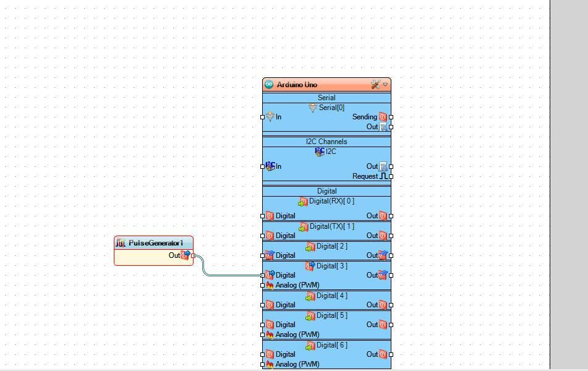
Task: Click the Digital[4] header pin icon
Action: point(310,296)
